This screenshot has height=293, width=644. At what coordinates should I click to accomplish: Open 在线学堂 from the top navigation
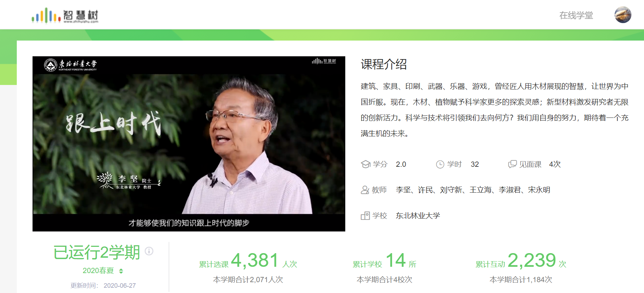[576, 15]
